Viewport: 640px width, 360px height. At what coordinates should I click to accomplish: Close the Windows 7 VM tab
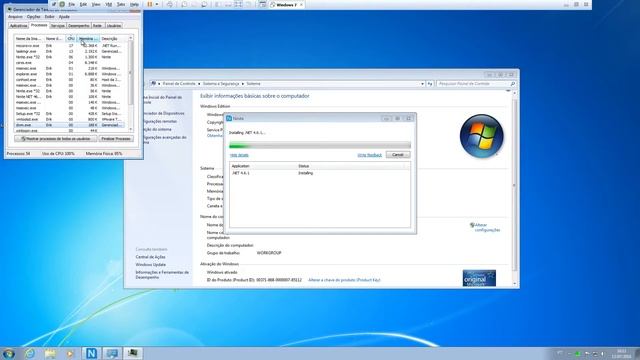coord(301,5)
